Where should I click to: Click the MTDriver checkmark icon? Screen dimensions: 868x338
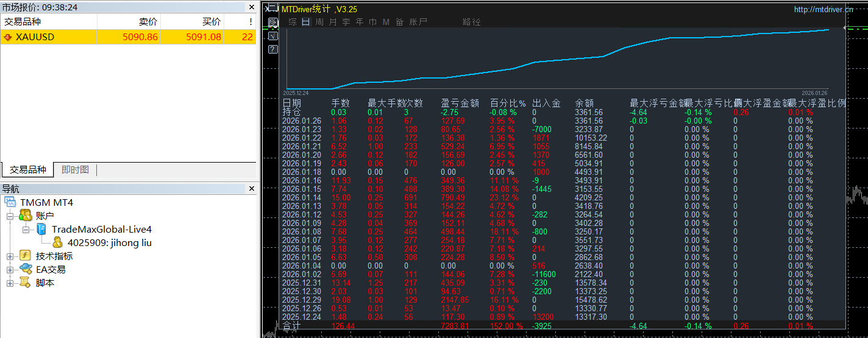tap(273, 36)
